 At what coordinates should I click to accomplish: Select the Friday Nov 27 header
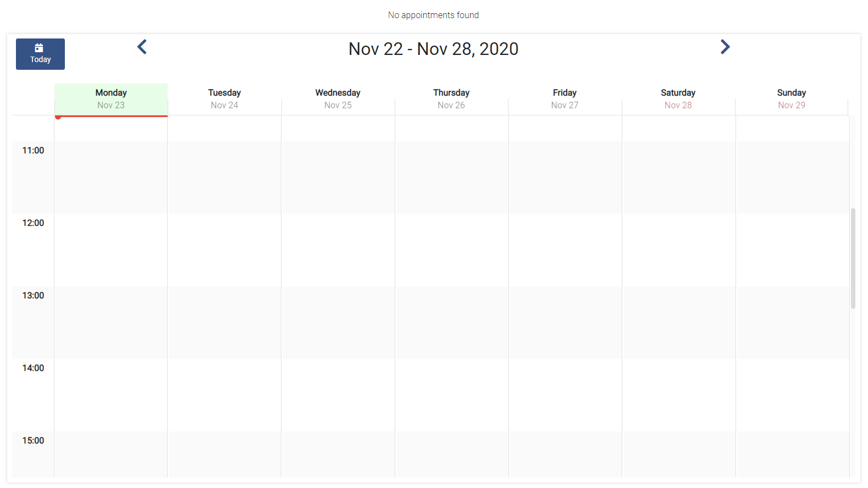tap(565, 99)
